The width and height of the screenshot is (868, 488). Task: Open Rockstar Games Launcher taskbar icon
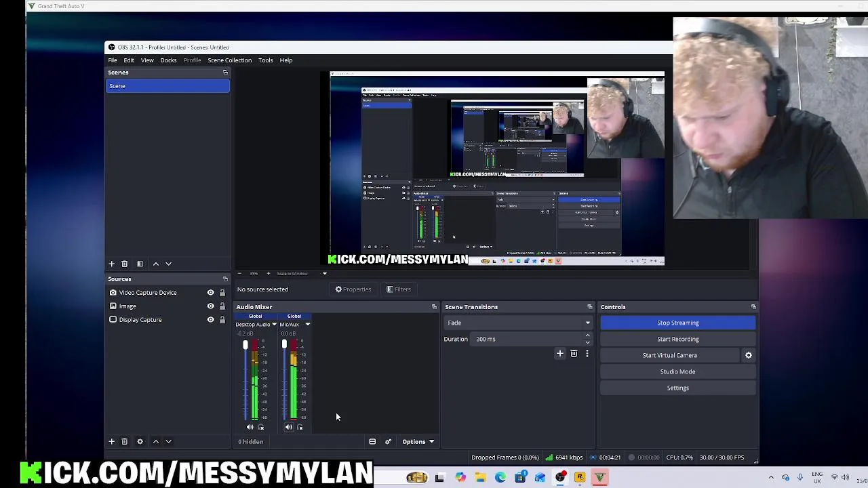580,478
